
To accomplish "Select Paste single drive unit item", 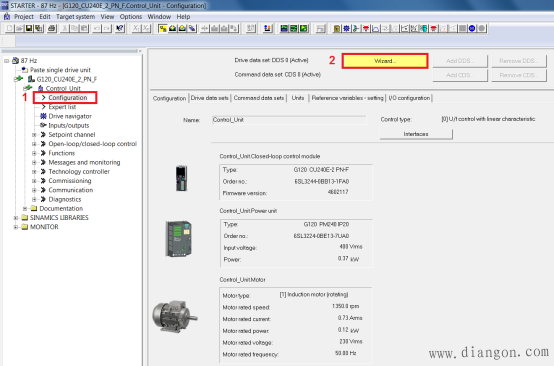I will (60, 70).
